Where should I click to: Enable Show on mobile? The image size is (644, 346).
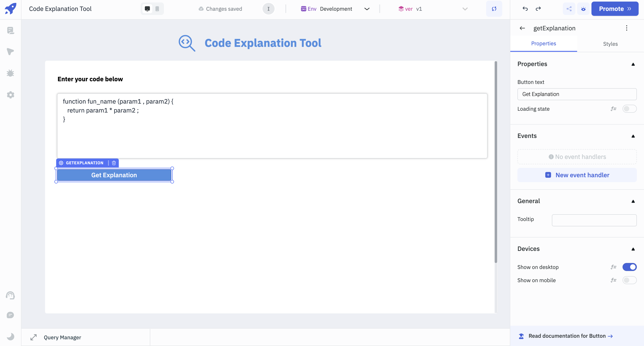pos(629,280)
